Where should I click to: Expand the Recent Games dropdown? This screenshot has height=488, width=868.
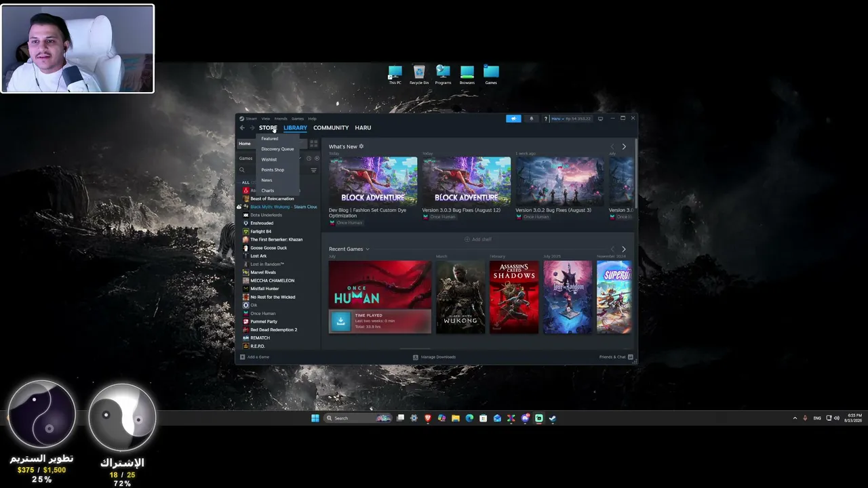tap(368, 249)
